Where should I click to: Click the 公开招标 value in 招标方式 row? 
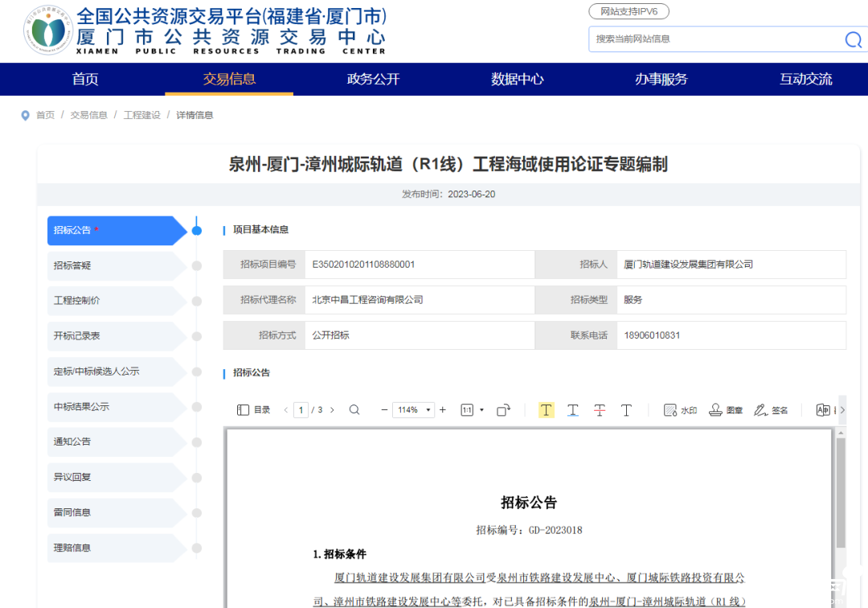tap(330, 335)
